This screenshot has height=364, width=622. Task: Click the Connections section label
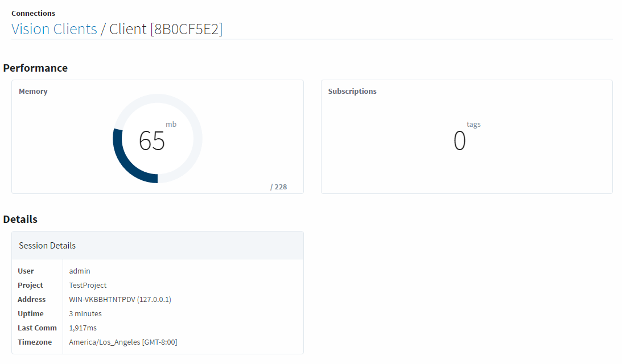point(33,13)
